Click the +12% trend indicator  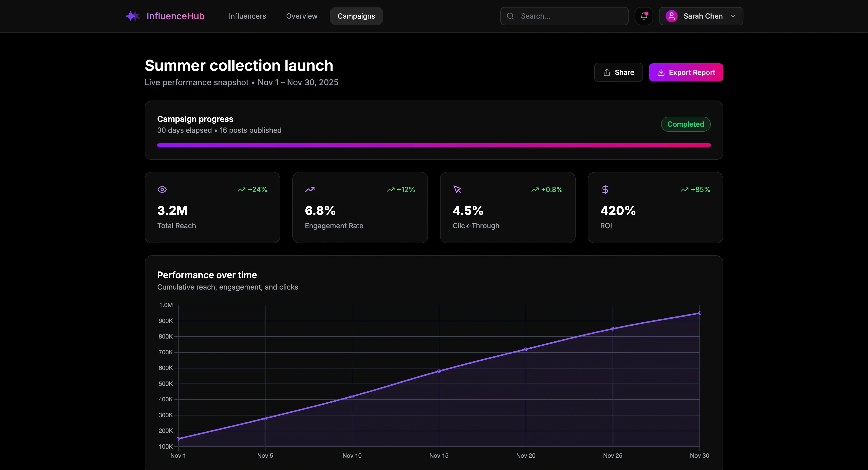pyautogui.click(x=401, y=189)
